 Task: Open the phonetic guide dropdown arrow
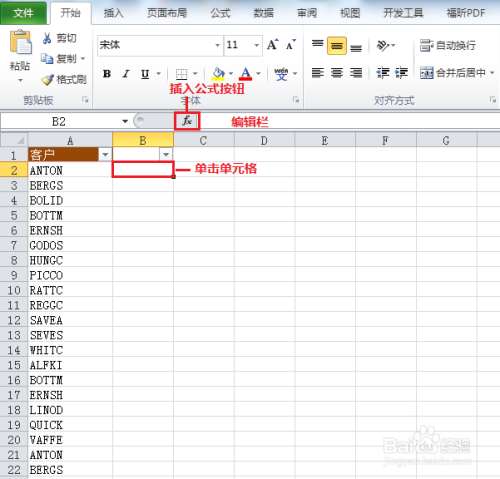pyautogui.click(x=295, y=74)
